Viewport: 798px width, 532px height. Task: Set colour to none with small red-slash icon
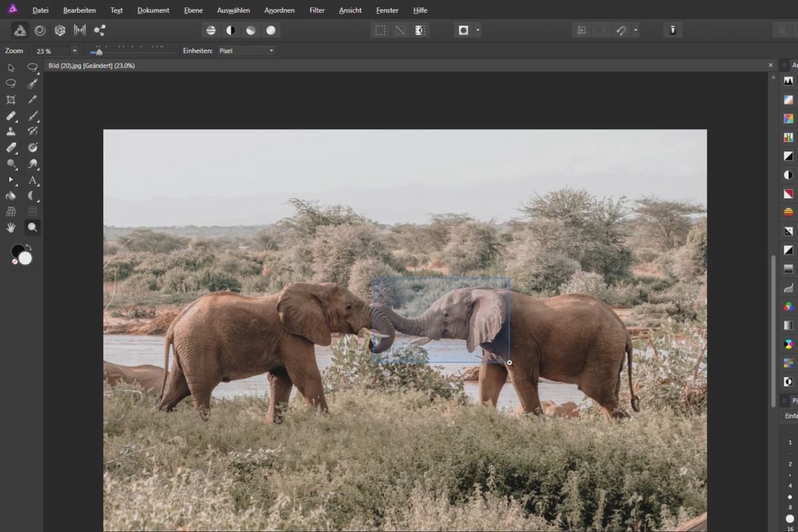(x=15, y=261)
